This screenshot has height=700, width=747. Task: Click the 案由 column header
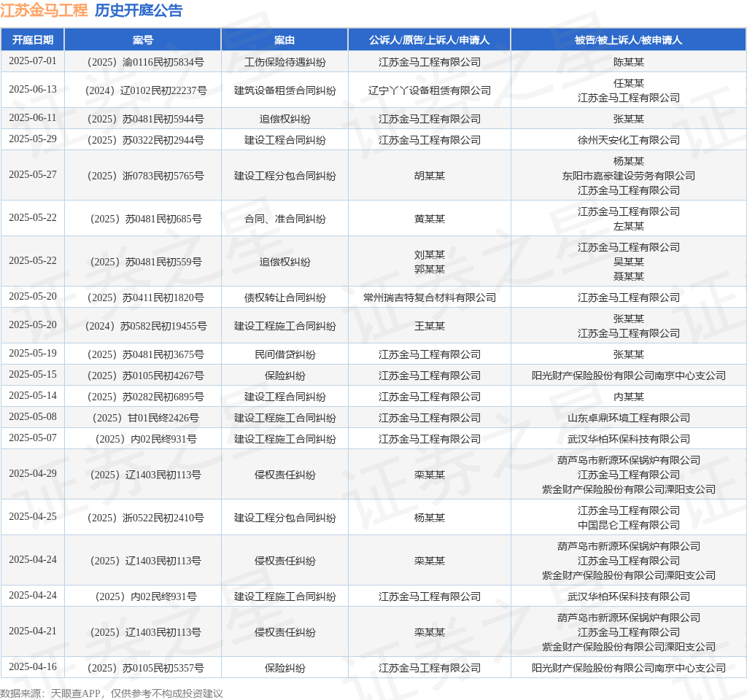pos(285,40)
